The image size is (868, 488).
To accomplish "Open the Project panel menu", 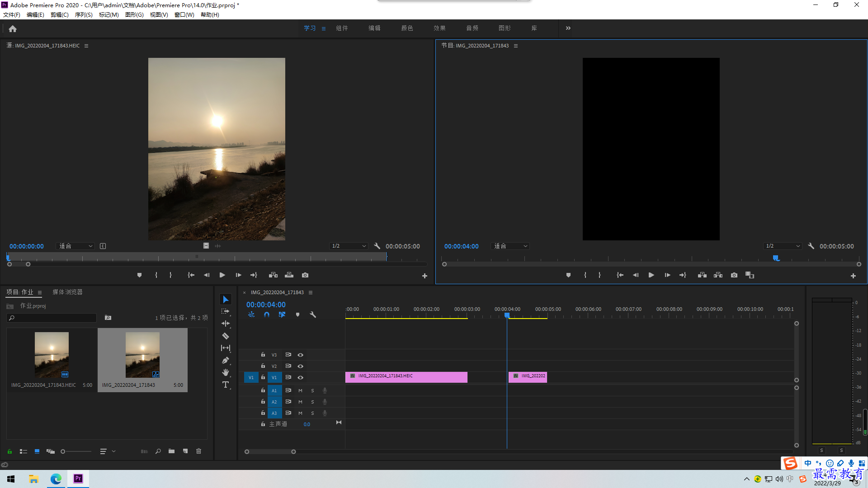I will tap(40, 292).
